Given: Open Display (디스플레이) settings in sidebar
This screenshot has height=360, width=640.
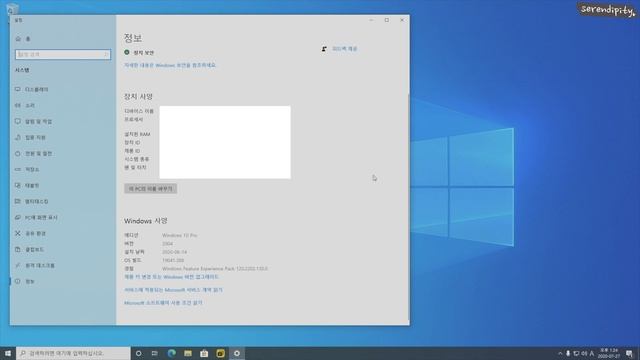Looking at the screenshot, I should (x=32, y=89).
